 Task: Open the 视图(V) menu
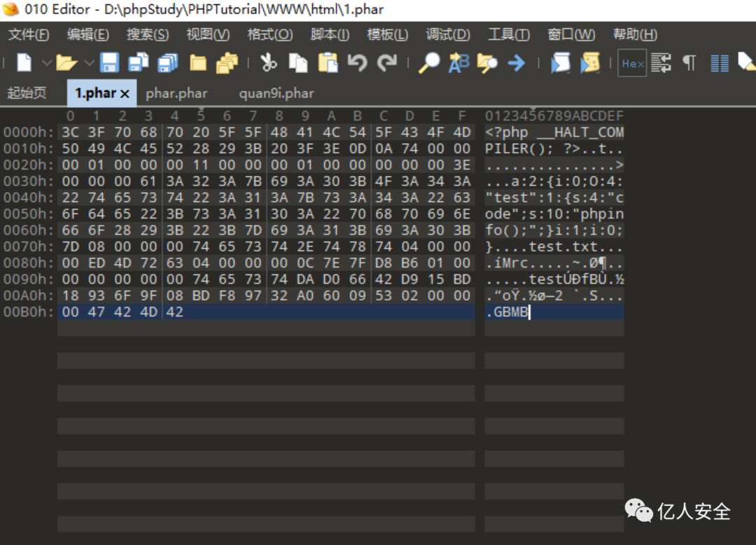click(x=209, y=35)
